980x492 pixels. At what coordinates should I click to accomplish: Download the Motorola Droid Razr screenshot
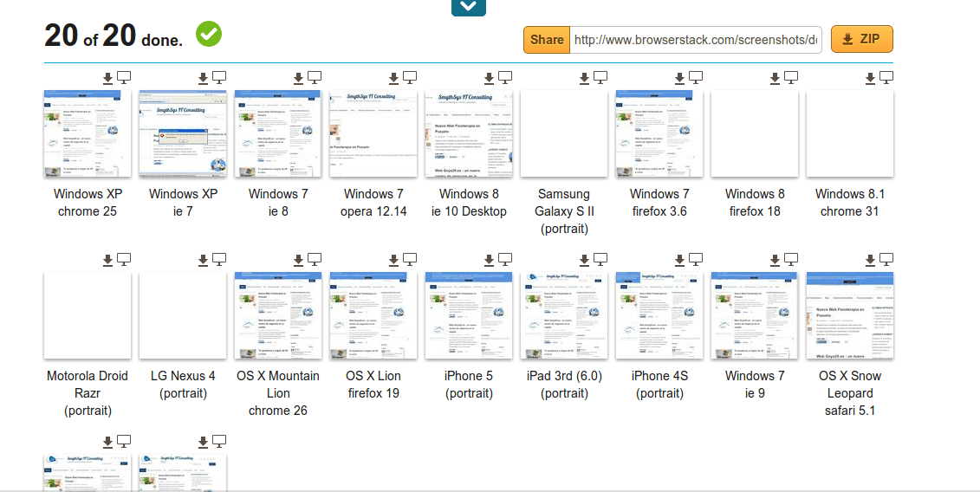pyautogui.click(x=107, y=260)
